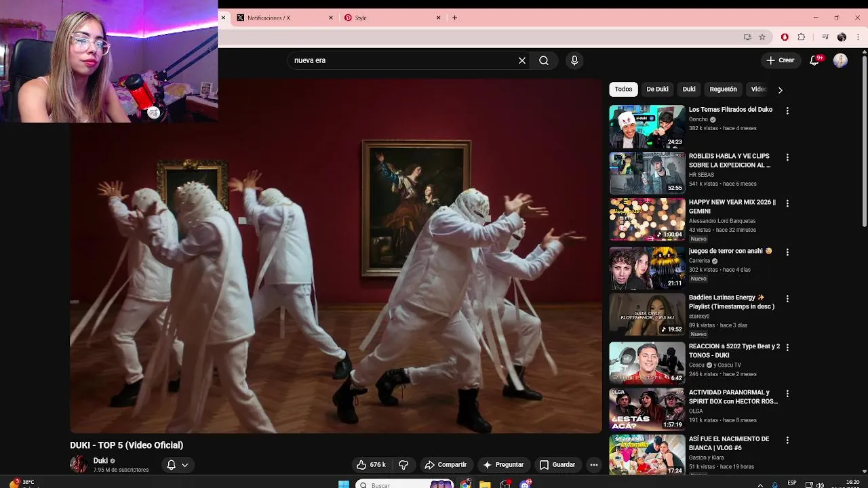
Task: Select the 'Duki' filter chip
Action: tap(689, 89)
